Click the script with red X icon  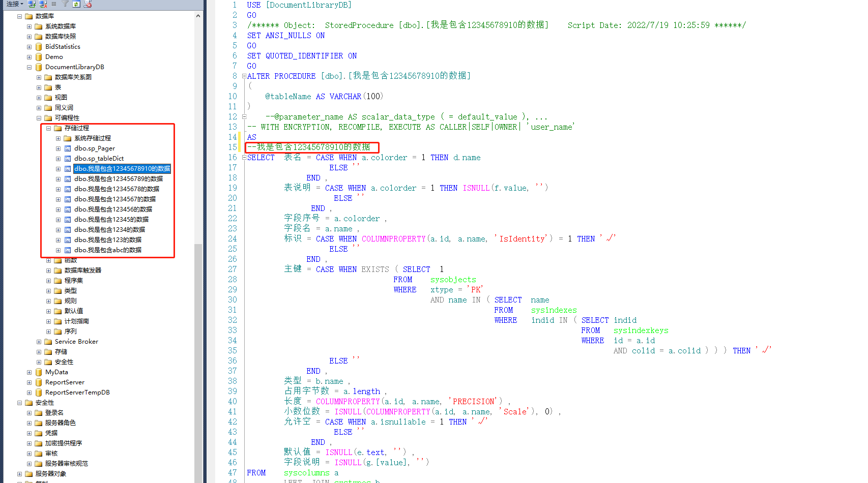pos(88,4)
